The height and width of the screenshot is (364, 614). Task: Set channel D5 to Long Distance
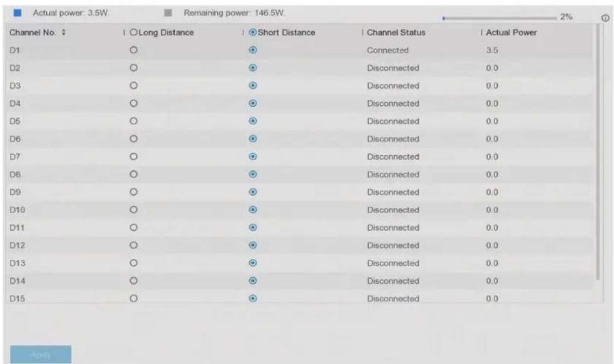(134, 121)
